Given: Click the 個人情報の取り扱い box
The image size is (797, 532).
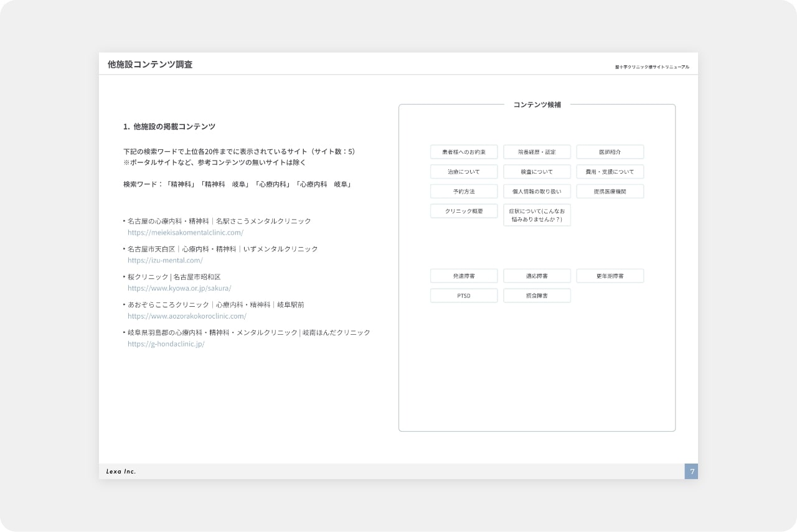Looking at the screenshot, I should tap(537, 192).
